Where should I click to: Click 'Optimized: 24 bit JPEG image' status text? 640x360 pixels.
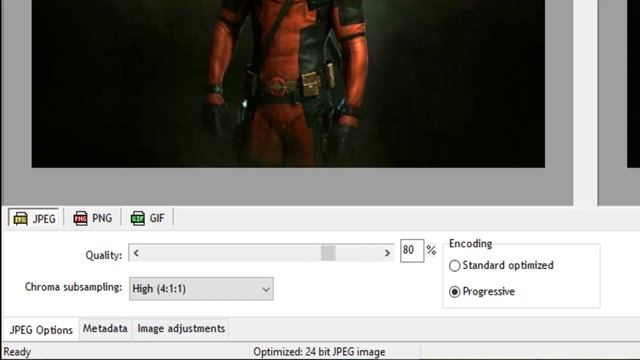tap(319, 352)
